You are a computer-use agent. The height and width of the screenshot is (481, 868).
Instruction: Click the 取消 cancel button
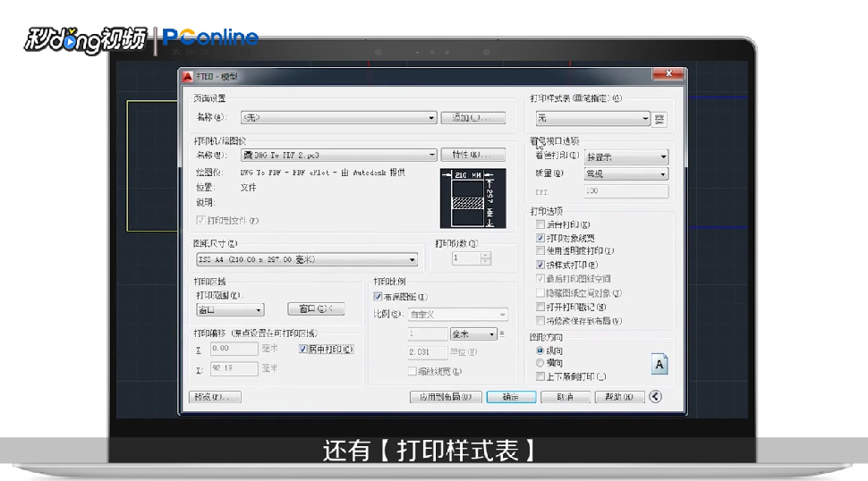click(566, 397)
